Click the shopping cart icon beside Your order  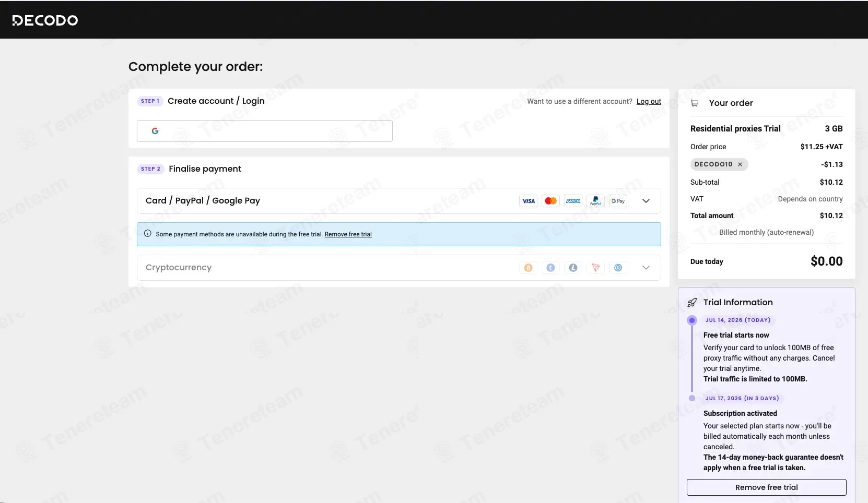coord(695,103)
